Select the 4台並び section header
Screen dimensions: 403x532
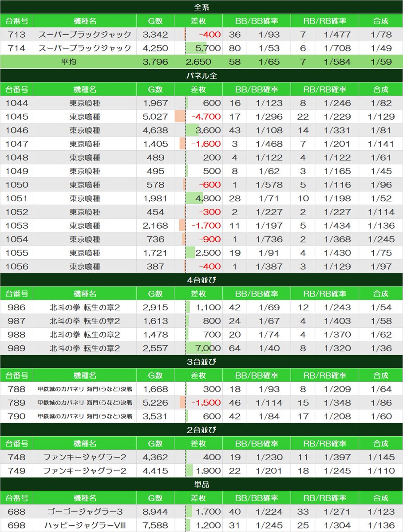[x=201, y=280]
